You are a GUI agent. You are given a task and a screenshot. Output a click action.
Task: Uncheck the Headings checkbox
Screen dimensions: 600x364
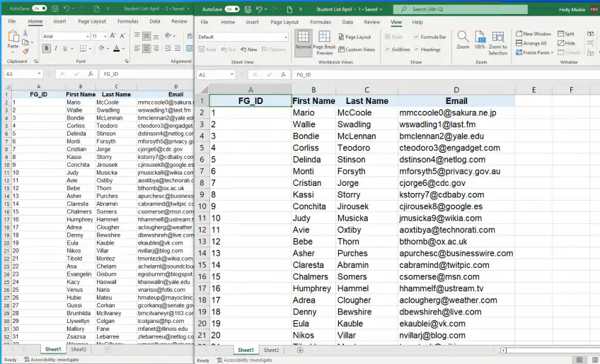[416, 49]
